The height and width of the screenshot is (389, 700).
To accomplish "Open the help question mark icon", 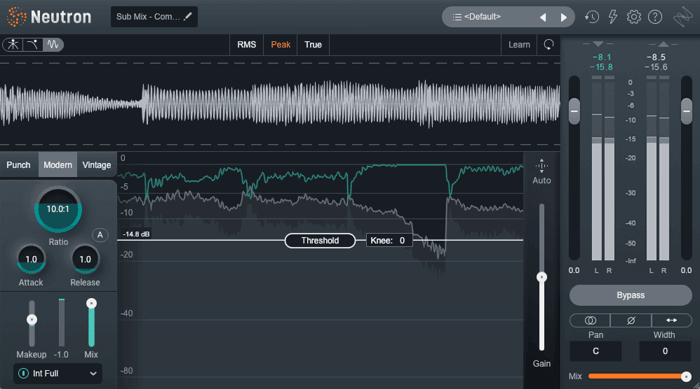I will click(655, 17).
